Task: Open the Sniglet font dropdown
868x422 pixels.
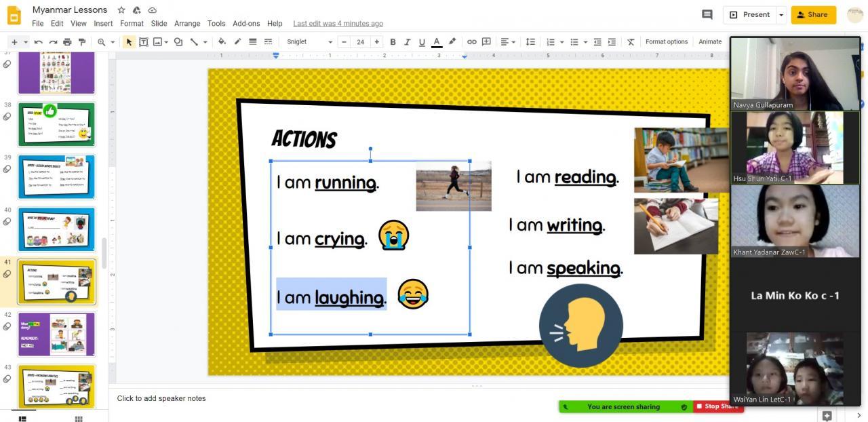Action: pos(309,42)
